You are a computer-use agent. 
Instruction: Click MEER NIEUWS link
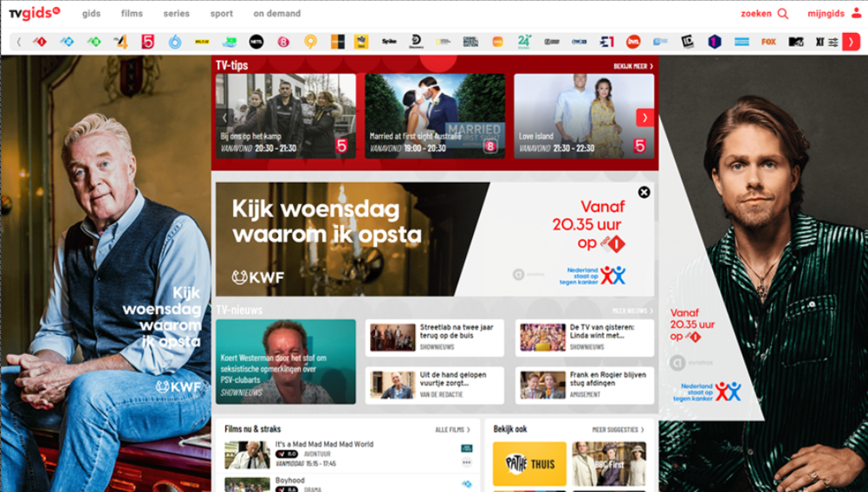pos(632,311)
